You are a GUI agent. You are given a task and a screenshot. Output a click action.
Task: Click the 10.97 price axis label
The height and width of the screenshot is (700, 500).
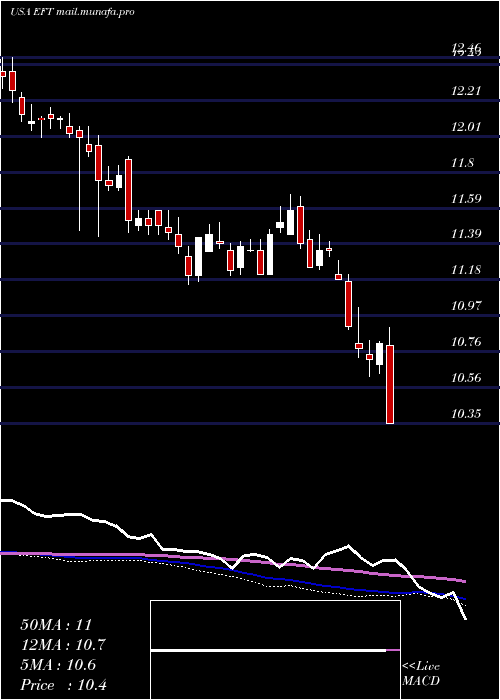pyautogui.click(x=466, y=306)
